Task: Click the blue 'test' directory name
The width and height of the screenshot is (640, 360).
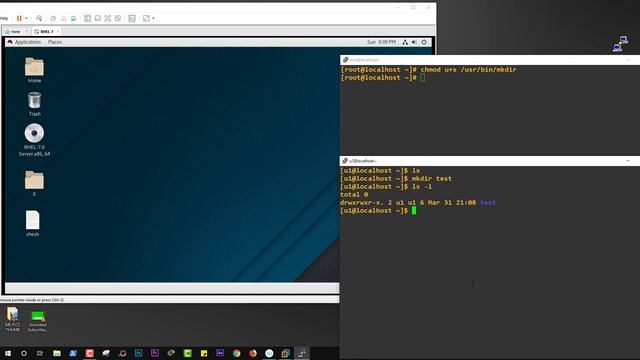Action: pyautogui.click(x=487, y=202)
